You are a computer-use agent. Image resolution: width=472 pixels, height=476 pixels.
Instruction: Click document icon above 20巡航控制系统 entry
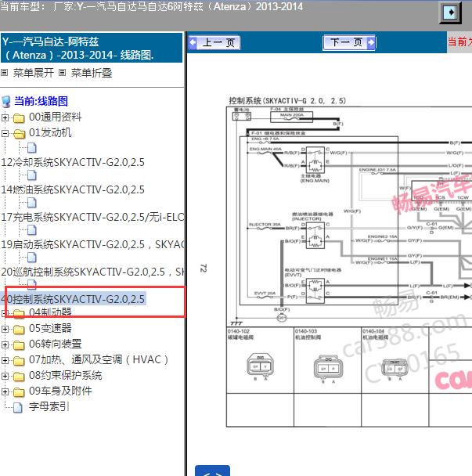pyautogui.click(x=32, y=257)
